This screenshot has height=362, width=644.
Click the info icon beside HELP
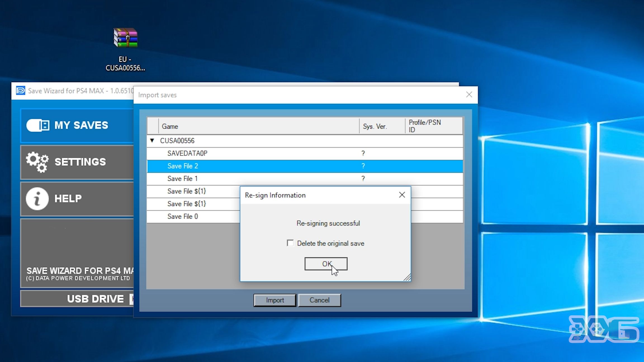[37, 199]
